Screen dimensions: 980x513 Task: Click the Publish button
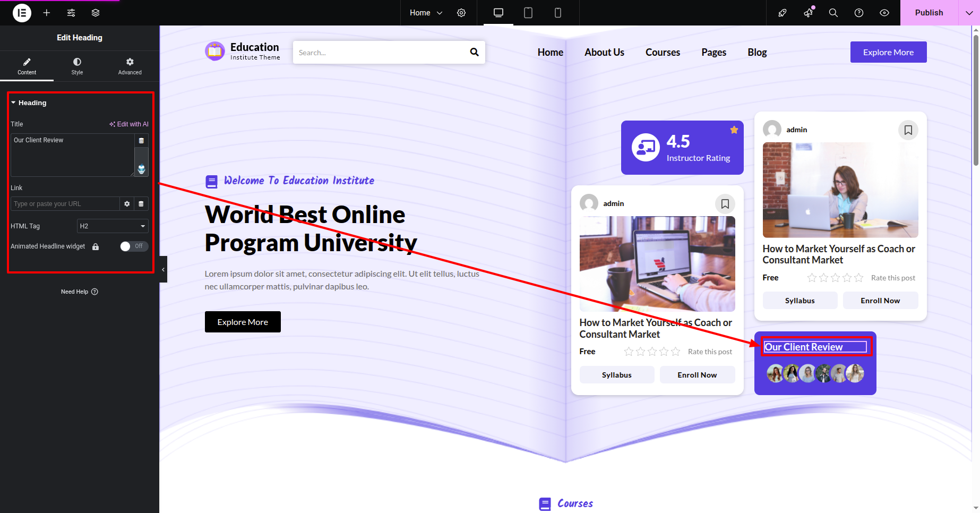(x=929, y=13)
